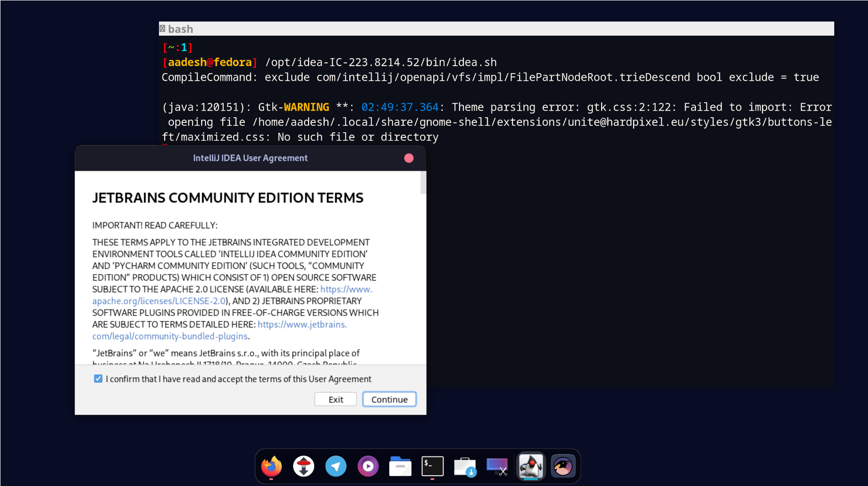Open the terminal emulator from the dock

click(432, 466)
